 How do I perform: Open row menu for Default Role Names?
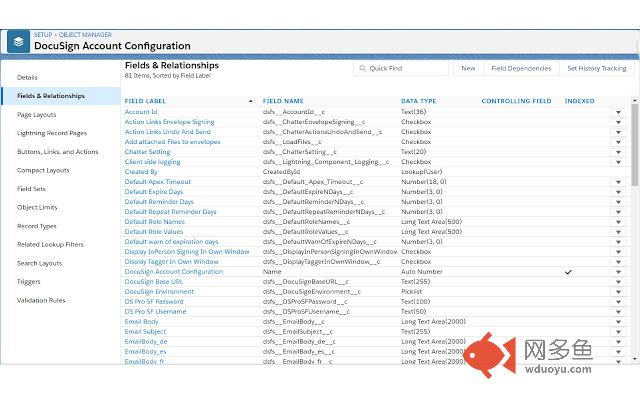point(618,222)
